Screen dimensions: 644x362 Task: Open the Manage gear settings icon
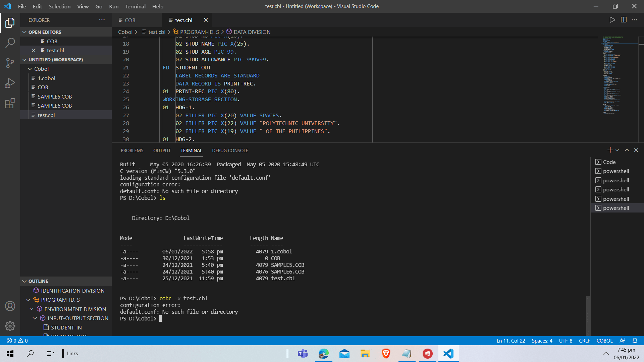[10, 326]
